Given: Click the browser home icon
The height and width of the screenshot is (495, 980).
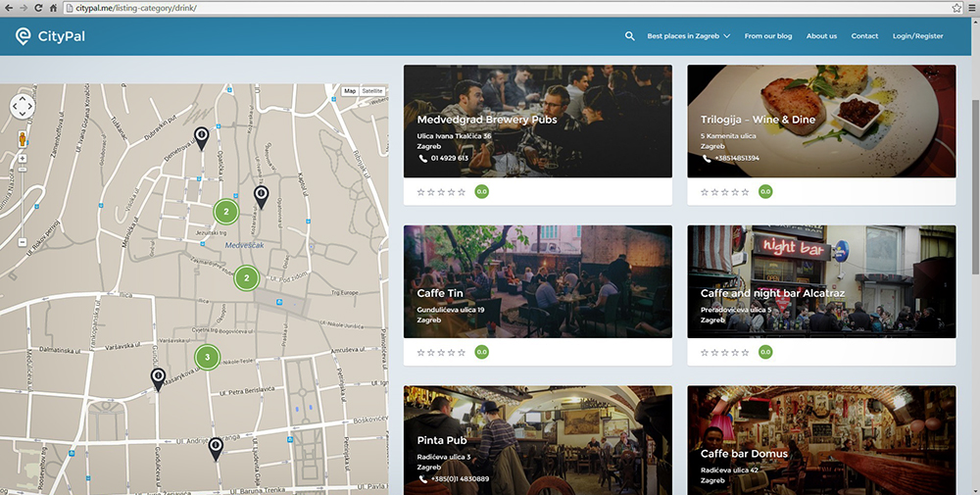Looking at the screenshot, I should point(53,8).
